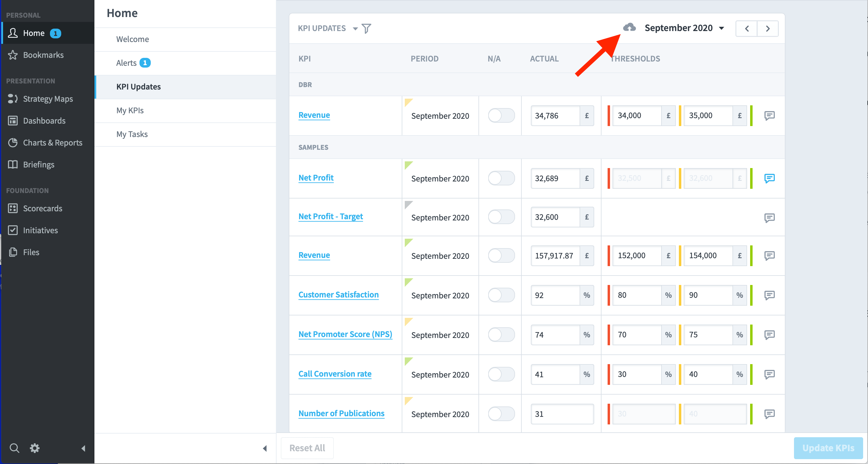Toggle N/A for Number of Publications
This screenshot has height=464, width=868.
pos(501,414)
